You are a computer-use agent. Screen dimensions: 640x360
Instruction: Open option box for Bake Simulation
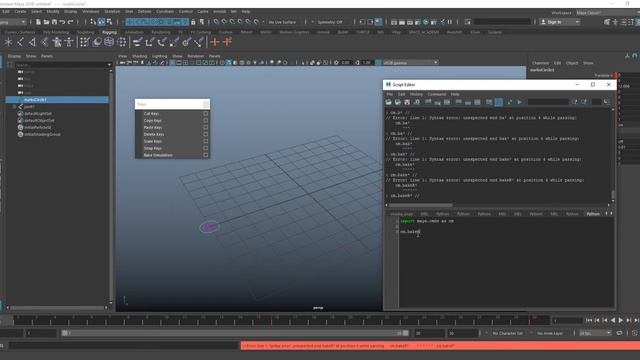click(x=206, y=155)
